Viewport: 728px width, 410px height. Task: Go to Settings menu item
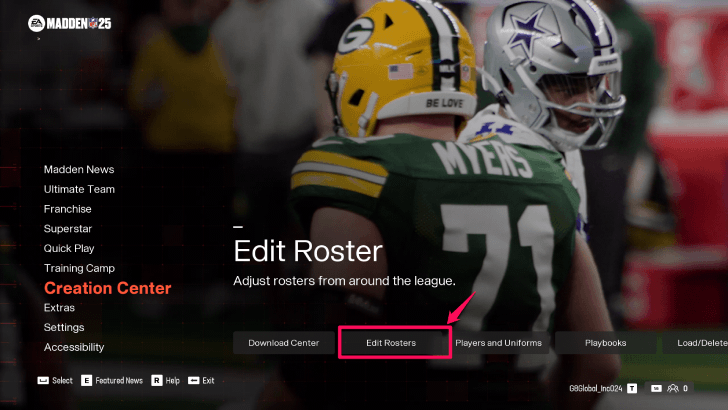tap(64, 327)
